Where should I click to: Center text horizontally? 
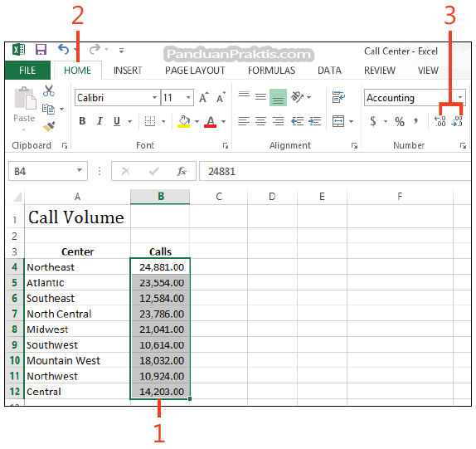[x=260, y=121]
